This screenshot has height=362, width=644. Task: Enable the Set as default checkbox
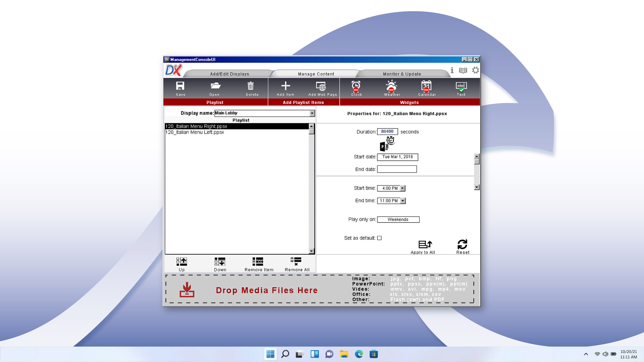[379, 238]
